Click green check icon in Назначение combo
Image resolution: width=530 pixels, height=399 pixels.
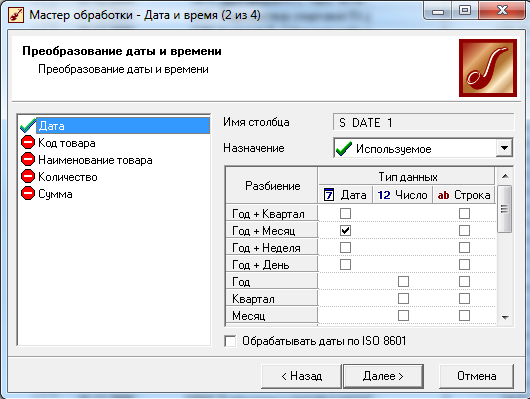tap(344, 148)
